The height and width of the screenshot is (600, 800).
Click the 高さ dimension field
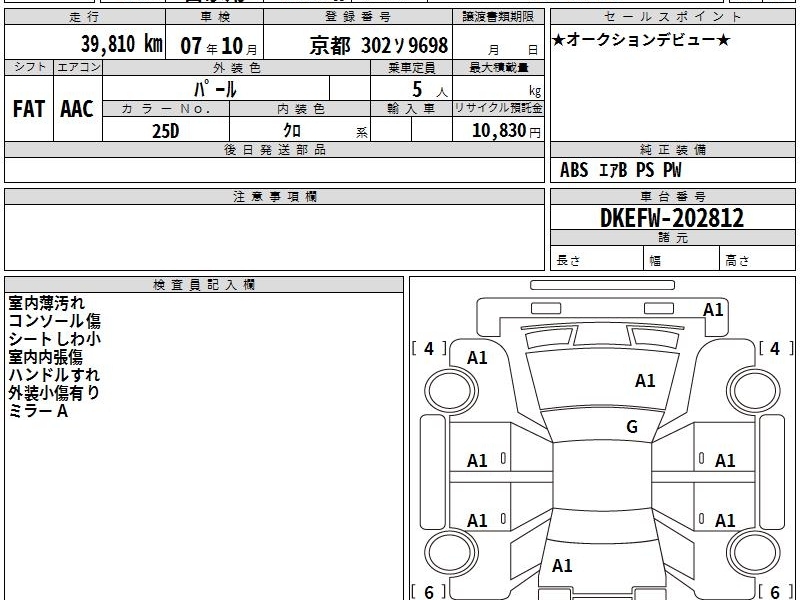[757, 258]
